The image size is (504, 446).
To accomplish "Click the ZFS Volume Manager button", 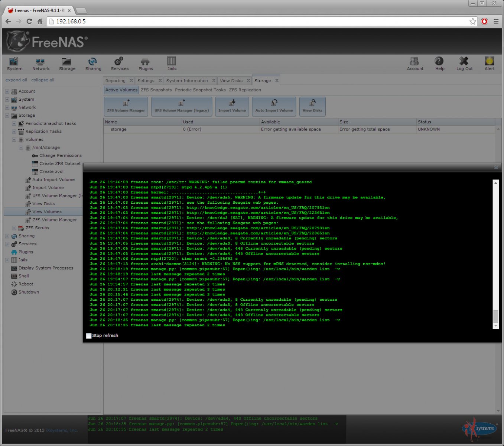I will (126, 106).
